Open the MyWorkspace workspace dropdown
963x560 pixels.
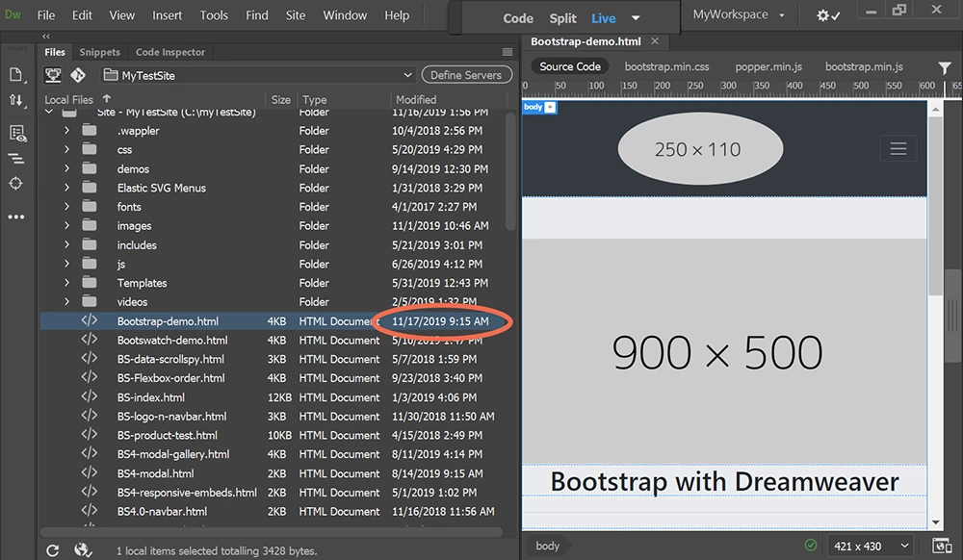click(739, 14)
